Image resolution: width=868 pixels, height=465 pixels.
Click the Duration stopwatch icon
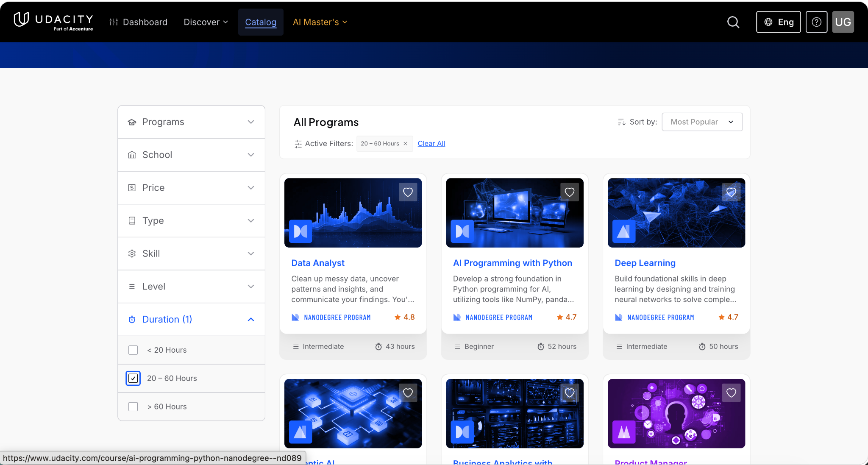pyautogui.click(x=132, y=319)
